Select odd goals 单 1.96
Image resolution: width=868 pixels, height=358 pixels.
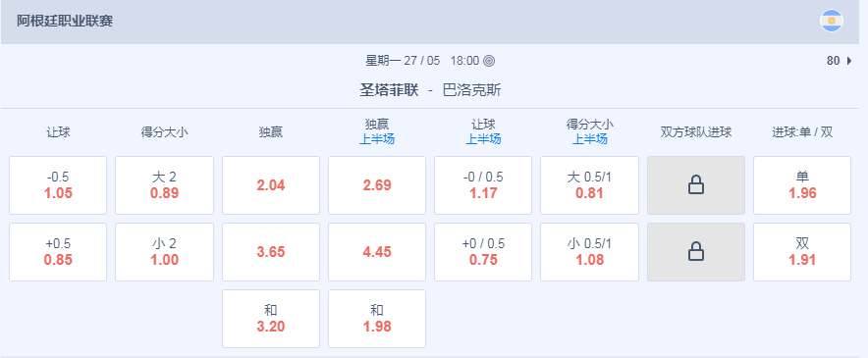tap(802, 185)
